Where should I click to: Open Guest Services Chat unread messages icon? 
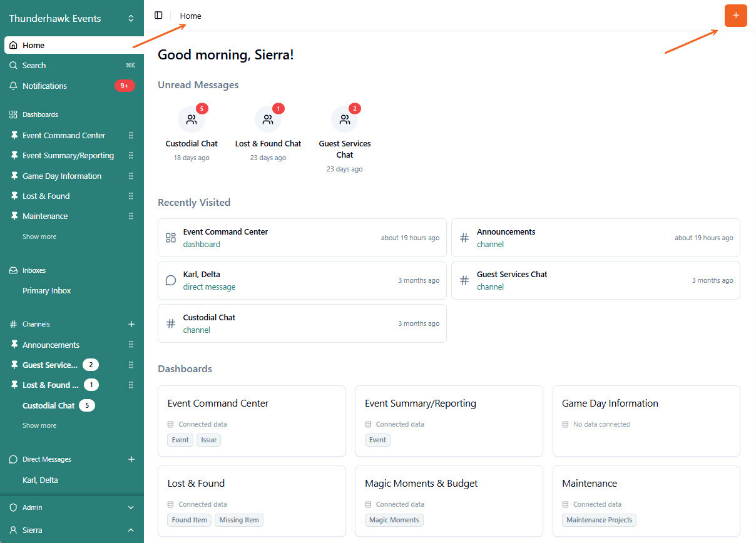point(344,119)
